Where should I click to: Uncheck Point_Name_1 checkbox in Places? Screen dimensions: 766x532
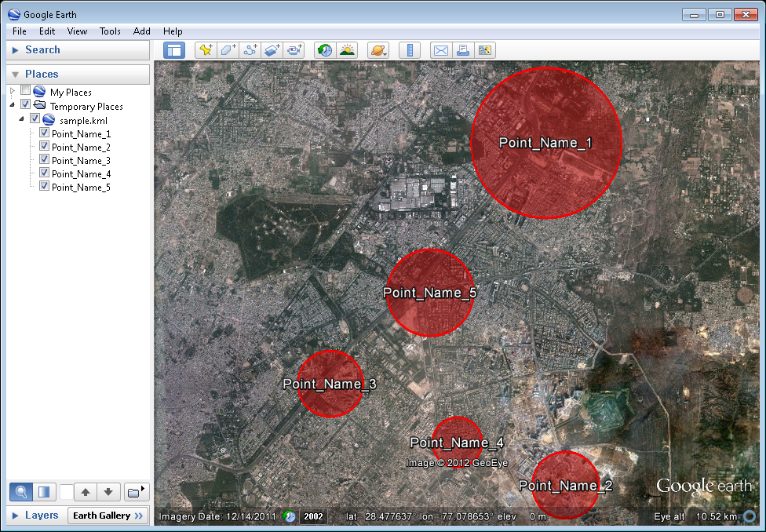pos(44,133)
